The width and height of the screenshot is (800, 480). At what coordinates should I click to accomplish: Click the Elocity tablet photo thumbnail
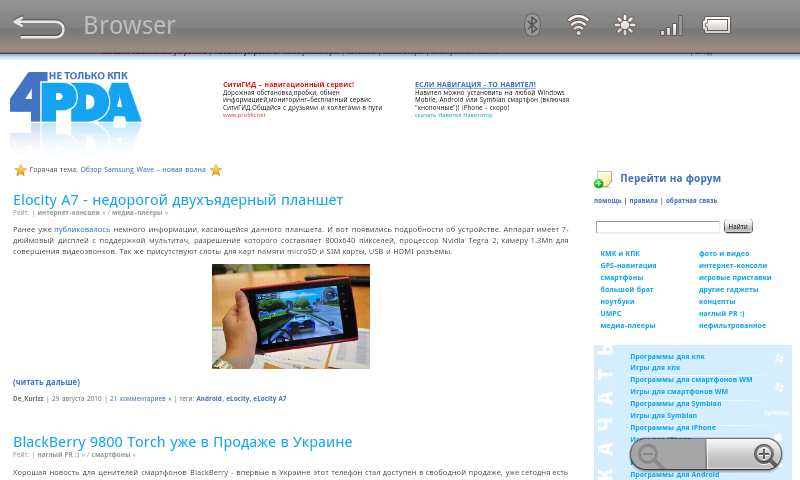click(290, 316)
